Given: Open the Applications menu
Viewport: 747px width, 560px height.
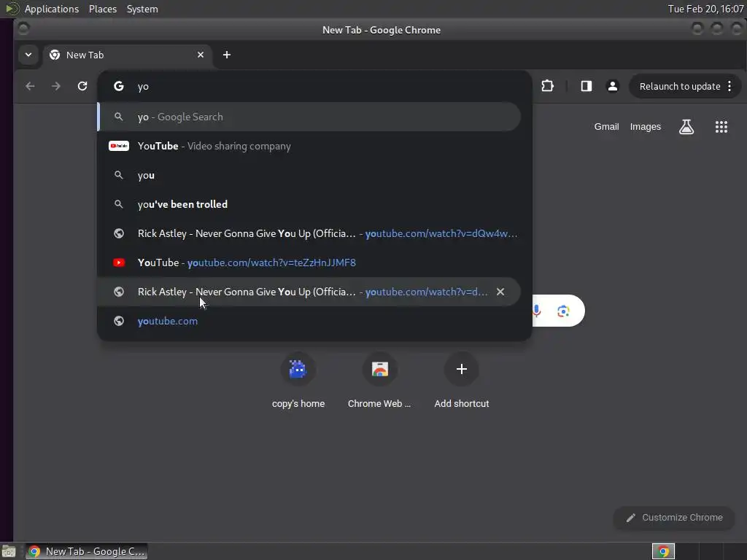Looking at the screenshot, I should (52, 9).
